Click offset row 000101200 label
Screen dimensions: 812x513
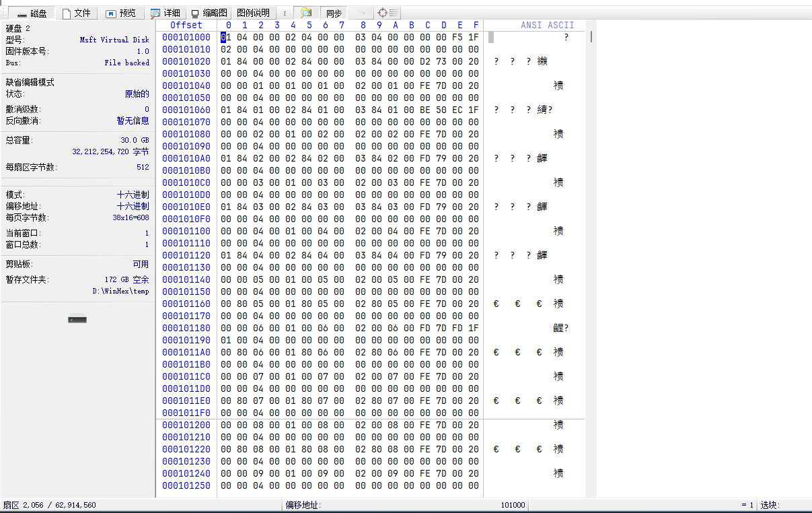[x=186, y=425]
